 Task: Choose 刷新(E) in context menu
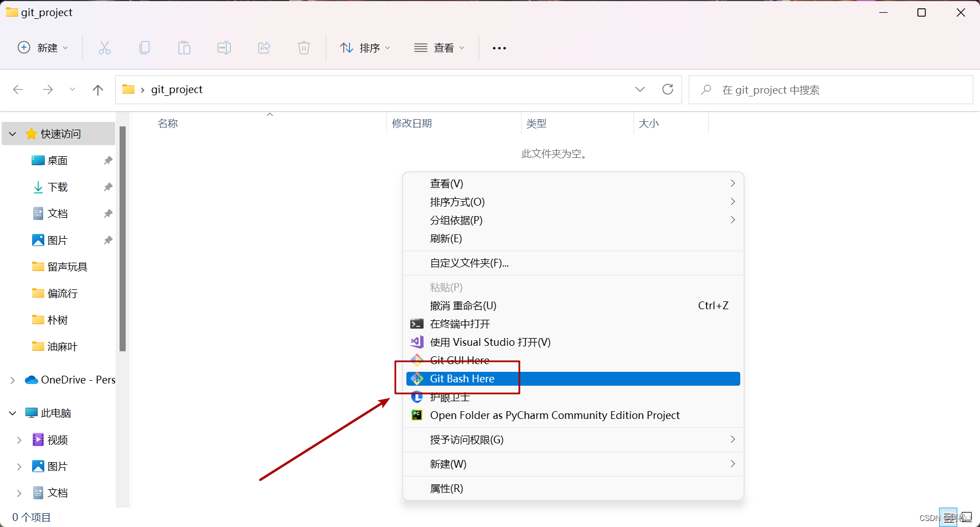(x=573, y=238)
